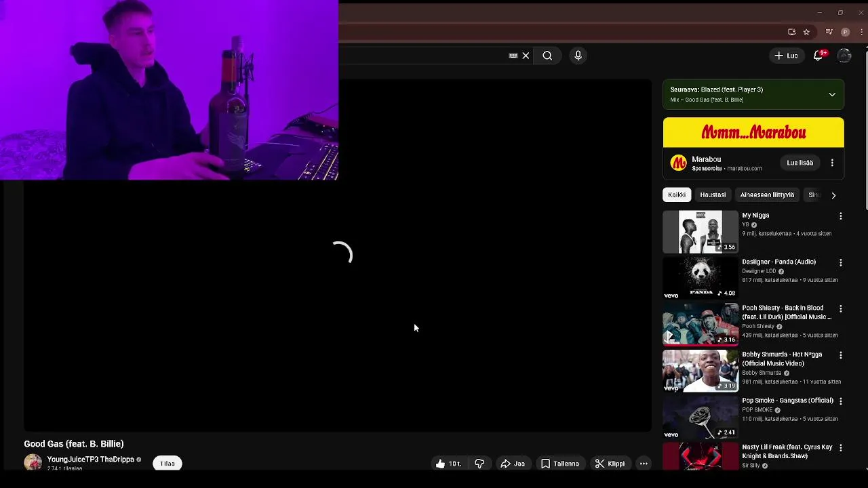
Task: Open Chrome profile P avatar
Action: 845,32
